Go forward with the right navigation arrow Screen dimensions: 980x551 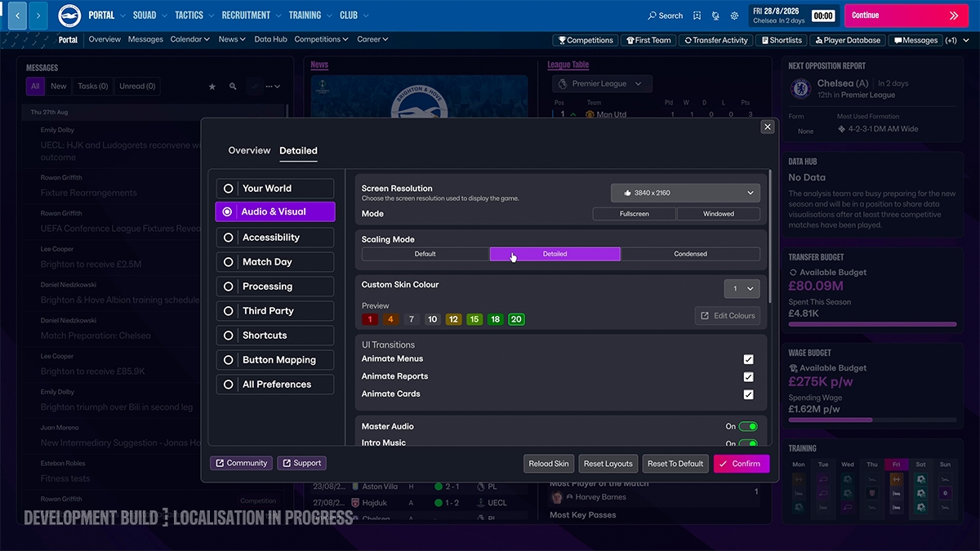tap(38, 16)
